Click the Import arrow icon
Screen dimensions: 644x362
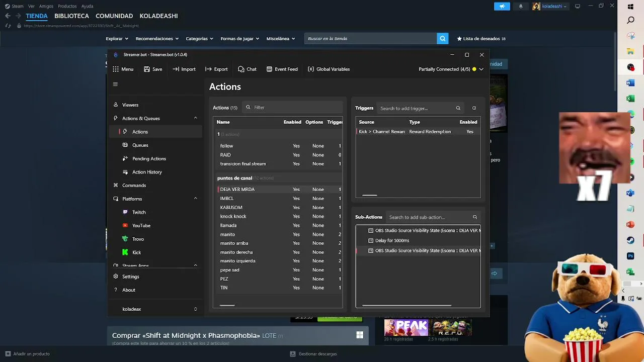pyautogui.click(x=176, y=69)
